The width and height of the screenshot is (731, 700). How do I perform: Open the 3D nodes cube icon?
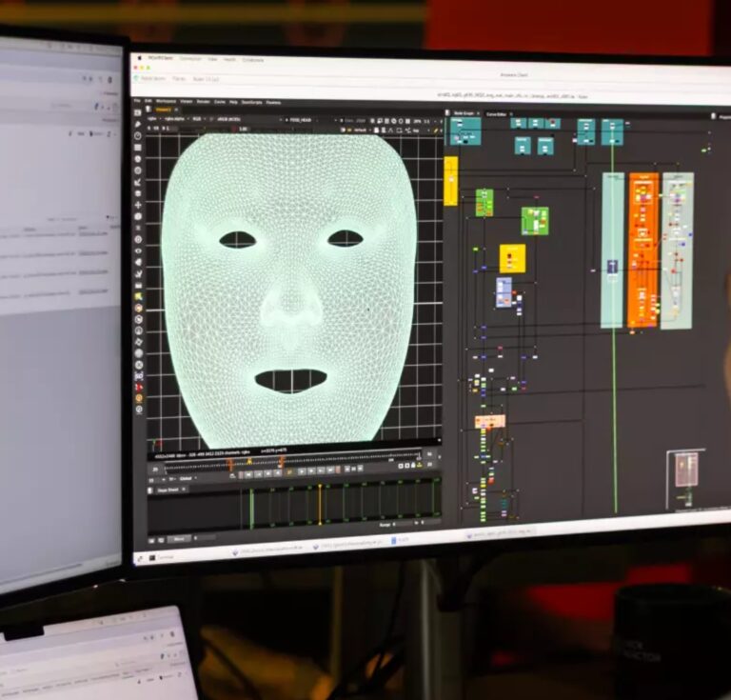click(138, 216)
